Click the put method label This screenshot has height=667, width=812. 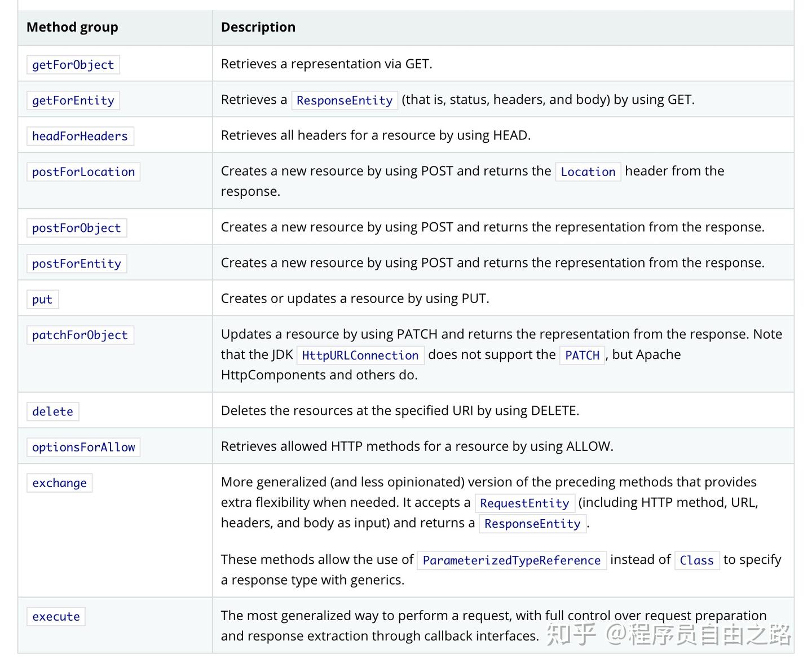pos(42,300)
